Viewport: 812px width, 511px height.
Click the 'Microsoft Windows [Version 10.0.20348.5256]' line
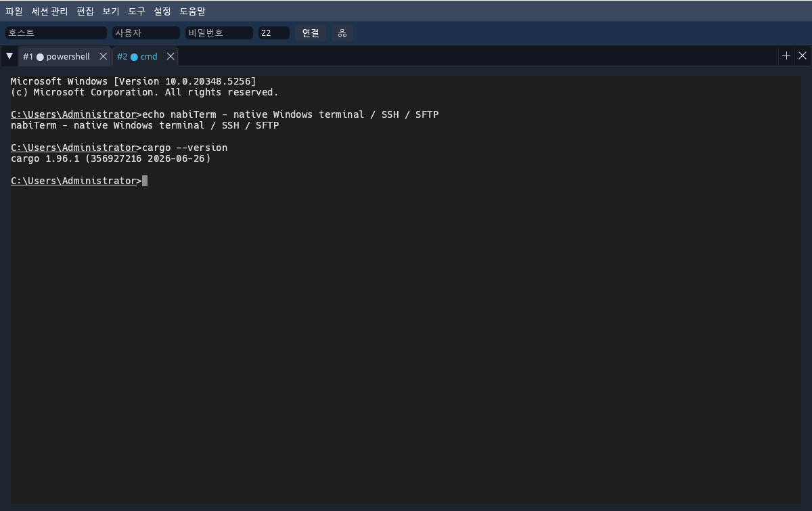134,81
